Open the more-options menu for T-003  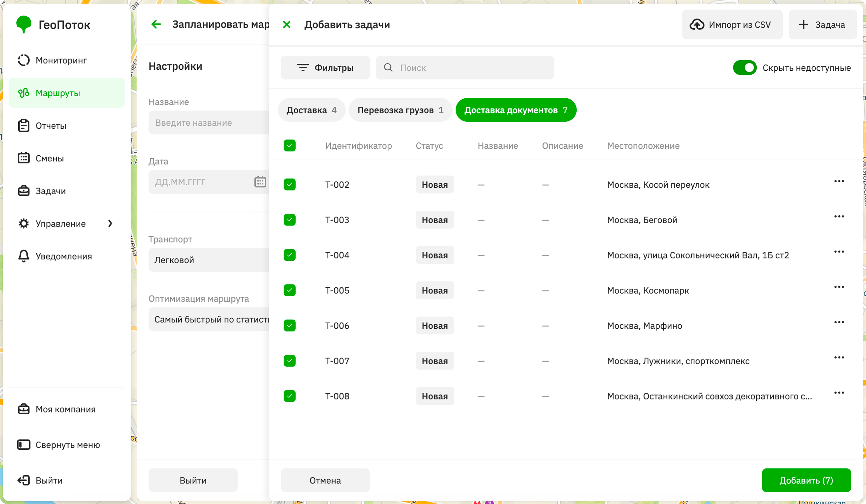(x=839, y=216)
